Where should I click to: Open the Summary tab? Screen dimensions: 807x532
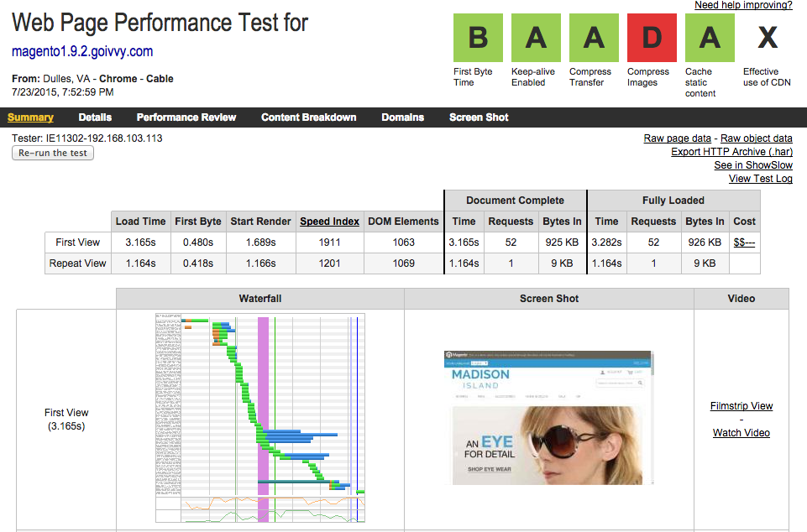click(x=30, y=117)
